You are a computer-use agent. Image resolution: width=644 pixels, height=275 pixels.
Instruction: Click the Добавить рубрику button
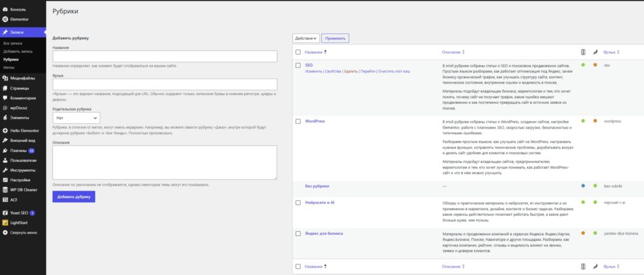click(74, 196)
